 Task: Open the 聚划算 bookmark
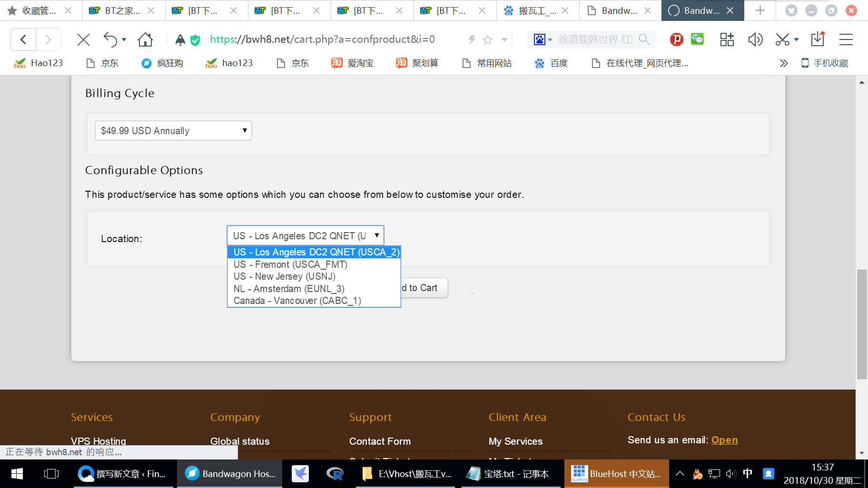coord(417,63)
